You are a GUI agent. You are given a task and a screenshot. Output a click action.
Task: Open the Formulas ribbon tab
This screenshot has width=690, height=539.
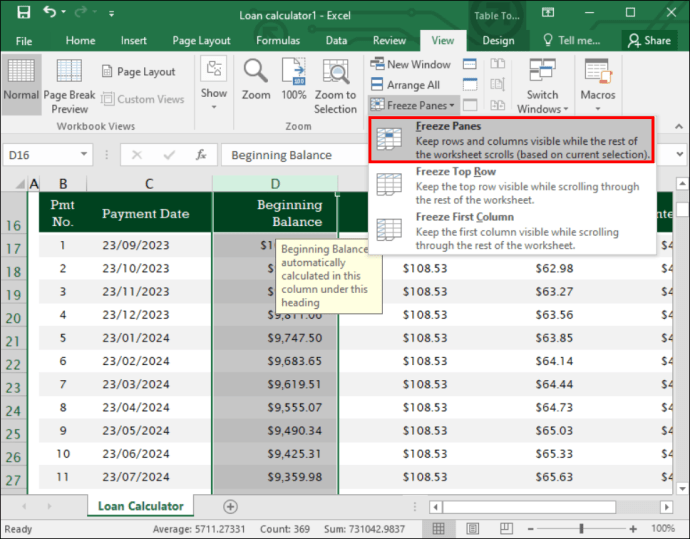(278, 40)
